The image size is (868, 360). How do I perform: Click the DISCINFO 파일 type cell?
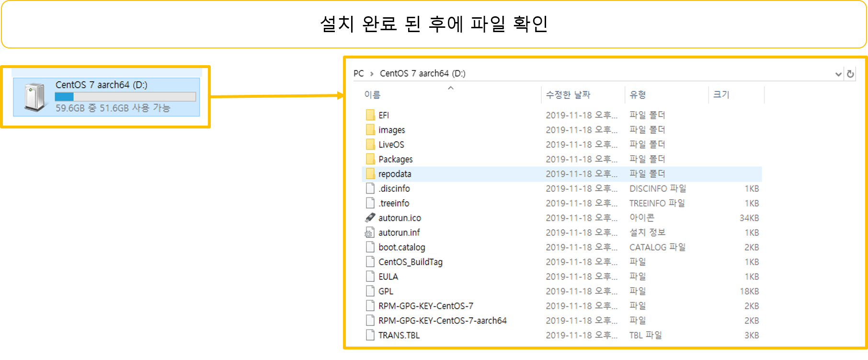pyautogui.click(x=658, y=188)
